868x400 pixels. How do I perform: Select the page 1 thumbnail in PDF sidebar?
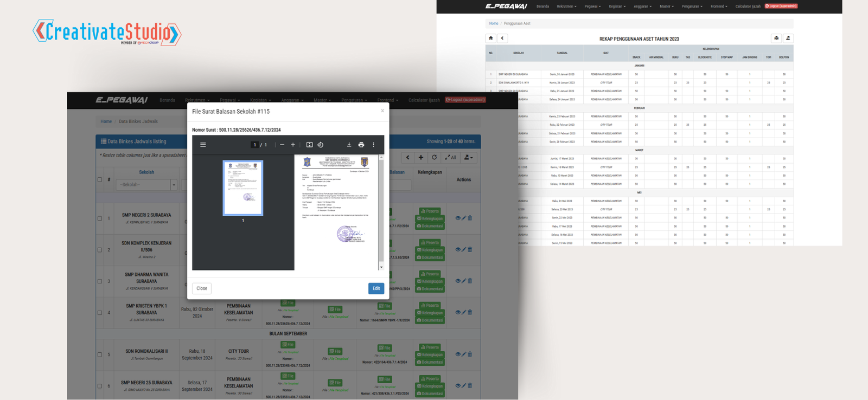243,188
